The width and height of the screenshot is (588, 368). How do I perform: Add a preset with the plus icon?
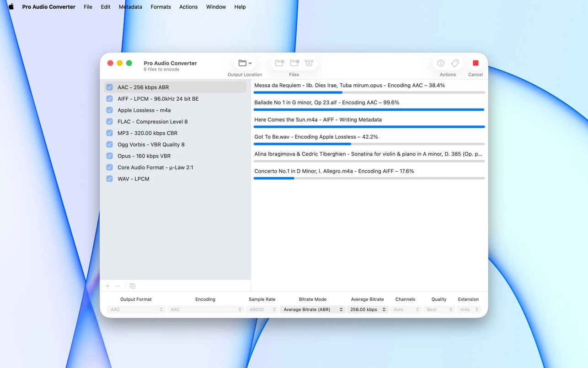(107, 286)
